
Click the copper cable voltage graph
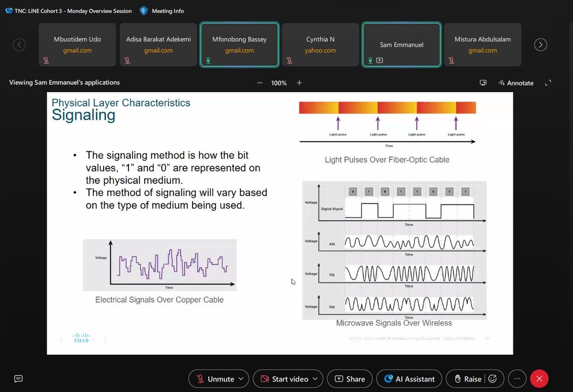(x=160, y=265)
